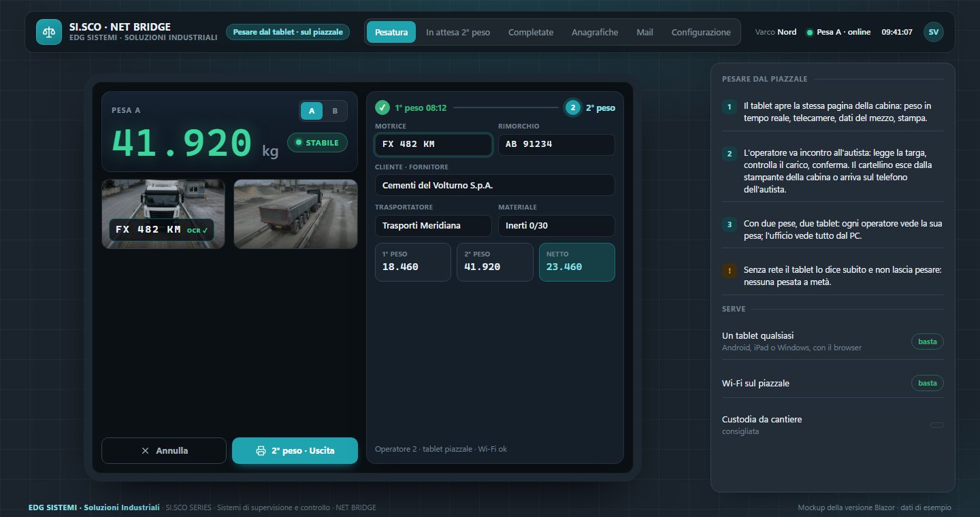Click the SI.SCO scale logo icon
This screenshot has width=980, height=517.
(x=49, y=32)
